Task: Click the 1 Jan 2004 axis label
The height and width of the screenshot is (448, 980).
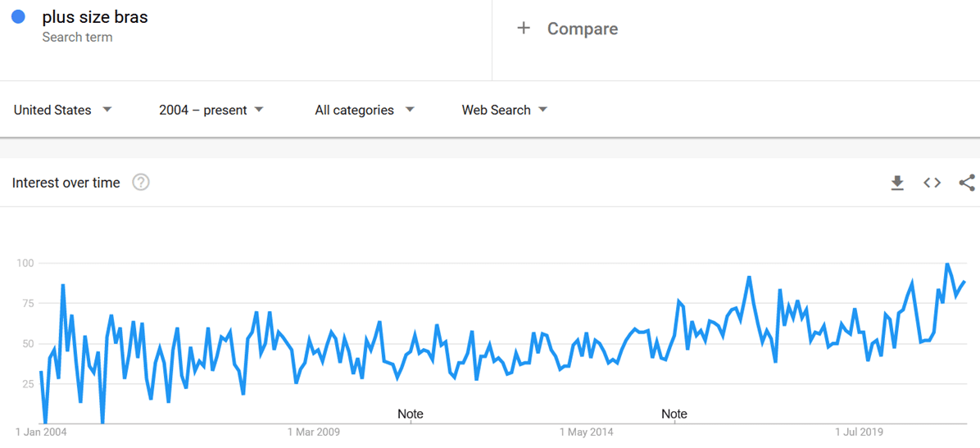Action: (x=41, y=432)
